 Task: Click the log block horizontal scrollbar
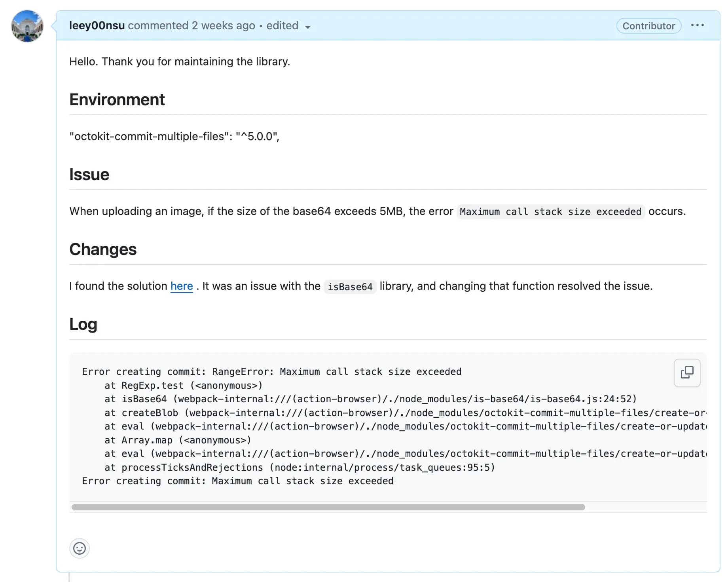point(328,507)
